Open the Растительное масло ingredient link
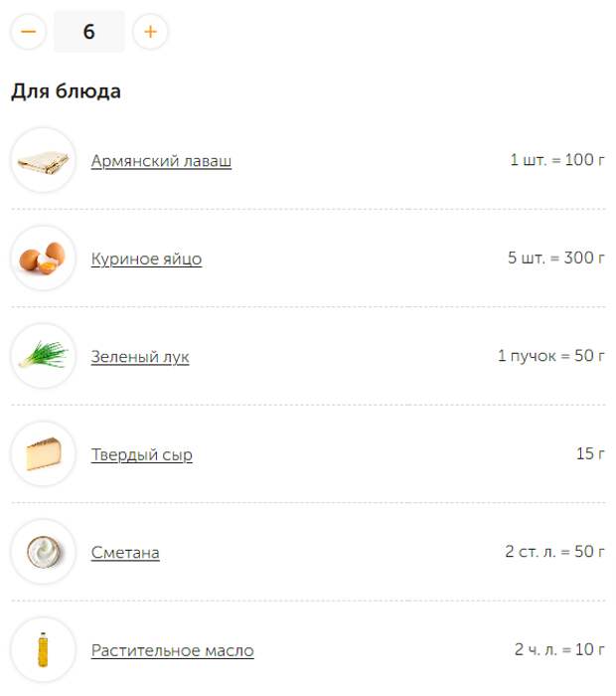616x696 pixels. (173, 650)
